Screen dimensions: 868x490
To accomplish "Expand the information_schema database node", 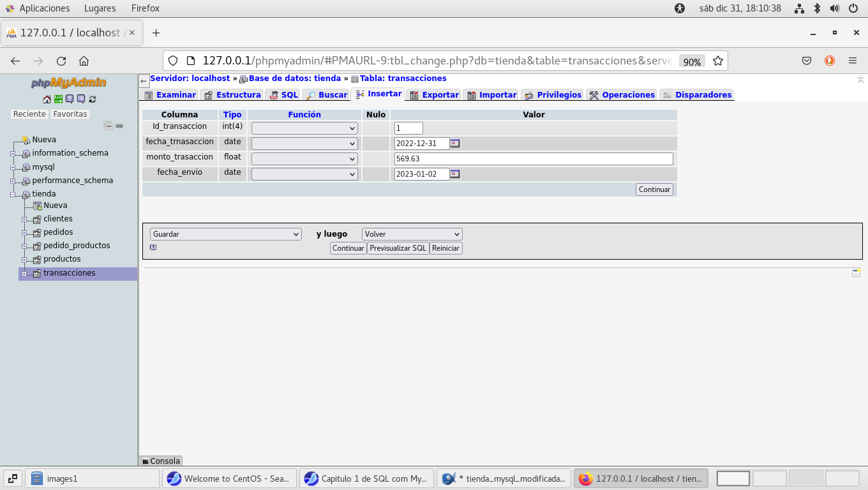I will 13,154.
